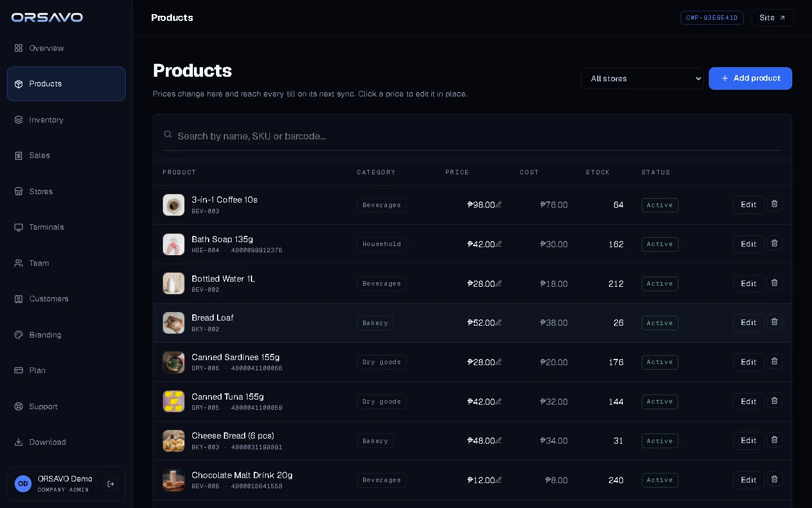The image size is (812, 508).
Task: Click trash icon for Bath Soap 135g
Action: 774,243
